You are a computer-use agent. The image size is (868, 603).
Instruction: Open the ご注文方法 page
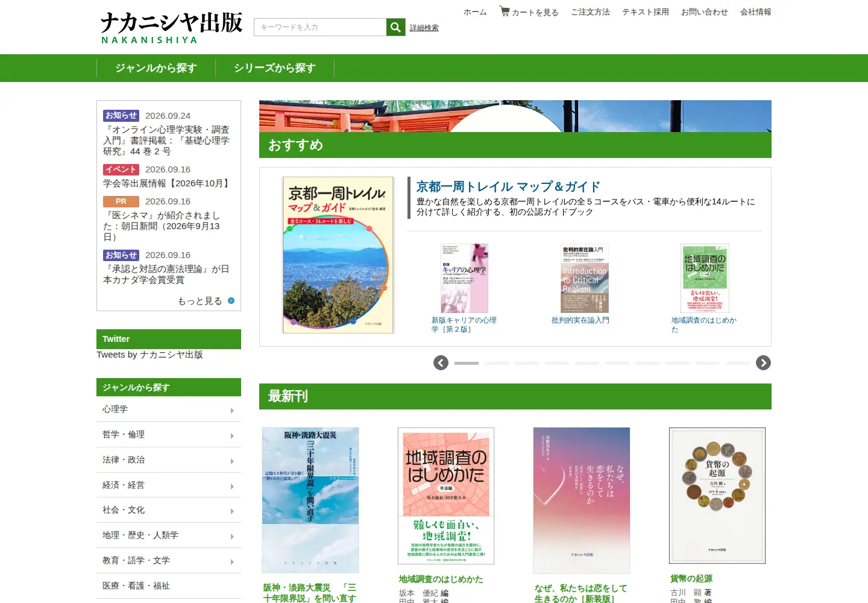tap(590, 12)
